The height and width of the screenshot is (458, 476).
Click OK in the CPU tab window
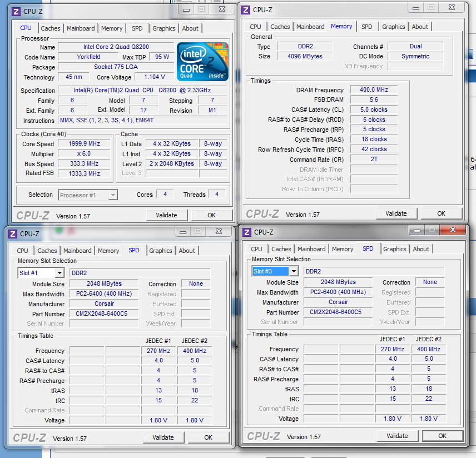212,215
